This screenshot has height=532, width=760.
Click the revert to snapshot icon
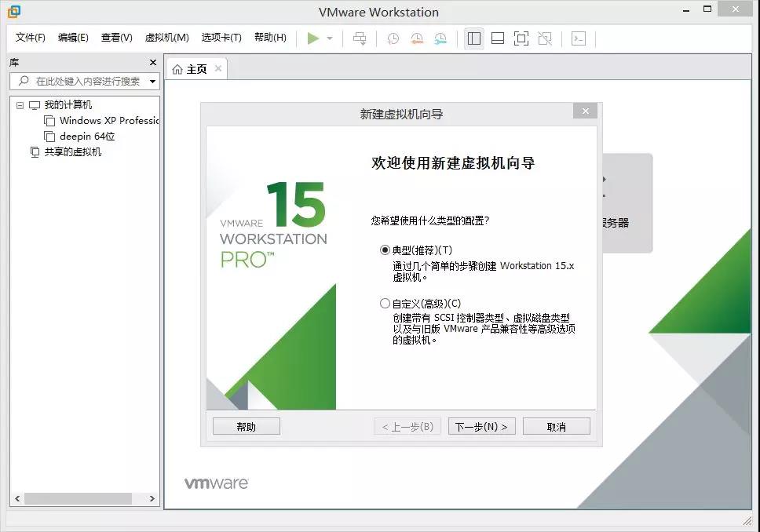click(x=416, y=38)
